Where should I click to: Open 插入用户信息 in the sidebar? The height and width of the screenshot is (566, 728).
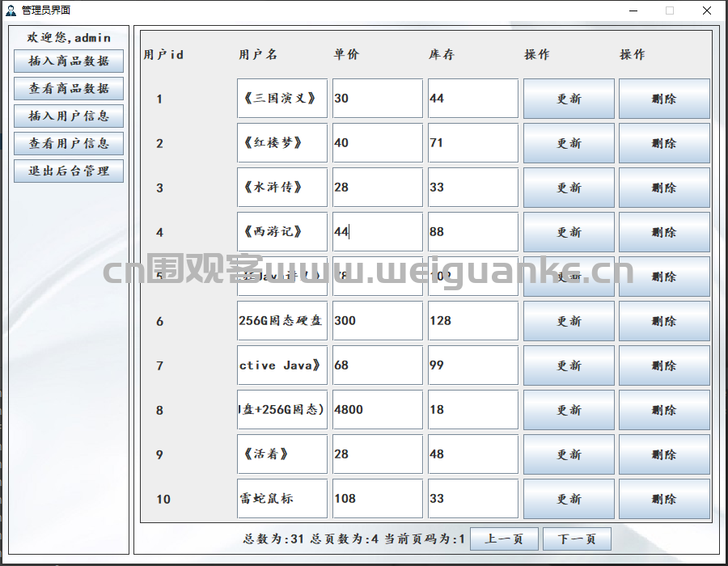(69, 116)
